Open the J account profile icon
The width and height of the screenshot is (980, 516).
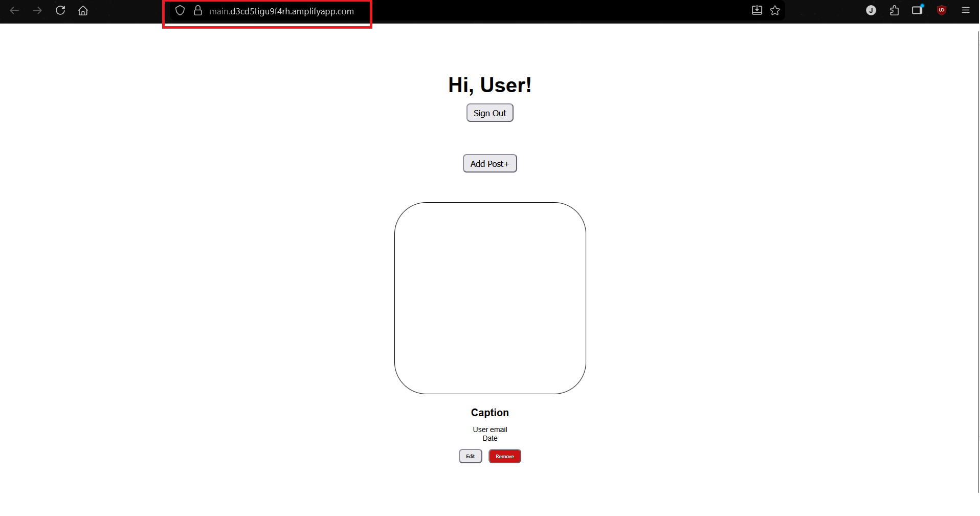tap(871, 10)
